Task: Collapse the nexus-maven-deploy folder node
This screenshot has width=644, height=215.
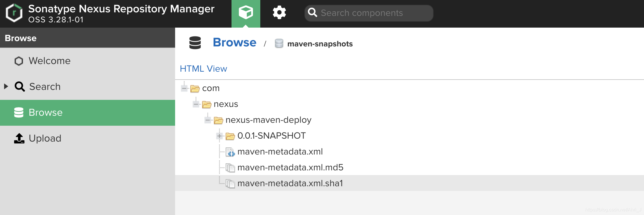Action: (208, 120)
